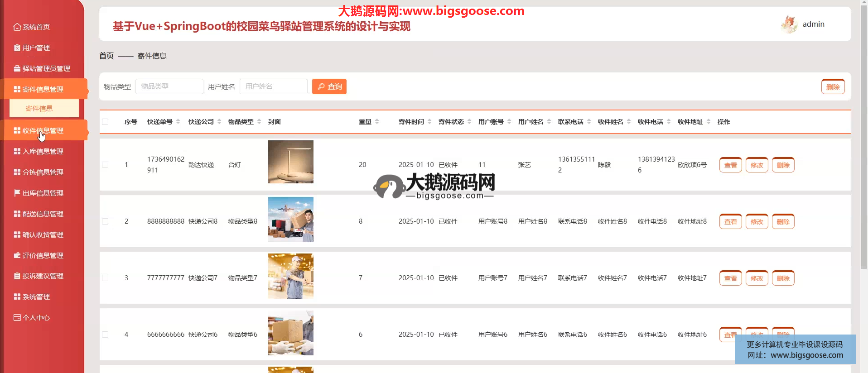The image size is (868, 373).
Task: Click 修改 button for the 台灯 row
Action: tap(757, 165)
